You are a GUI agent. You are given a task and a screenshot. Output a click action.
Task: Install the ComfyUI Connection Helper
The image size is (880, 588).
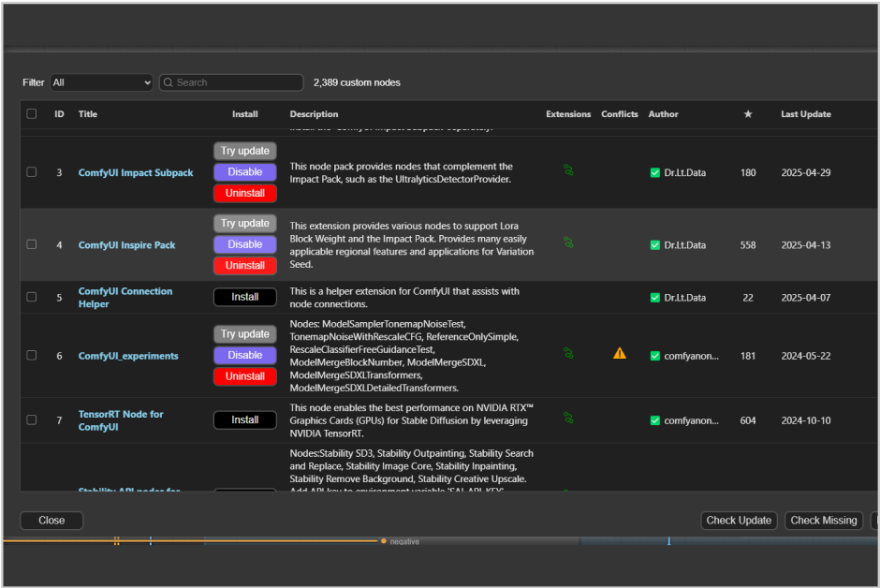pos(245,297)
